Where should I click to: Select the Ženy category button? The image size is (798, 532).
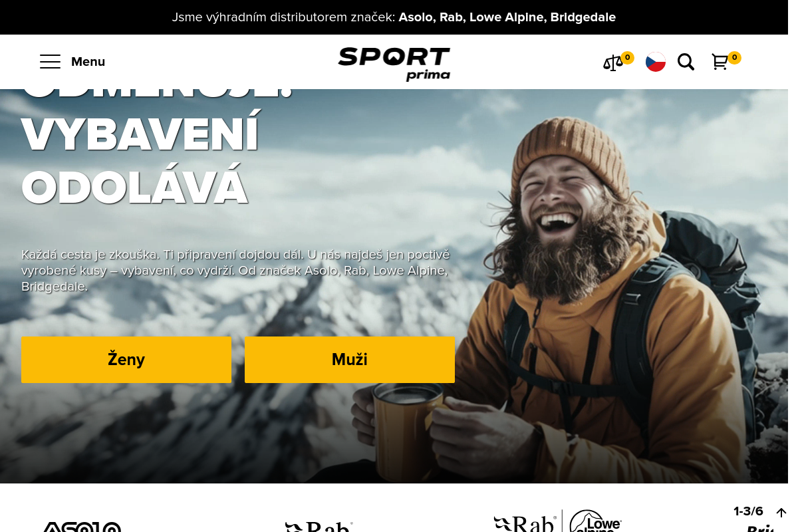click(126, 360)
